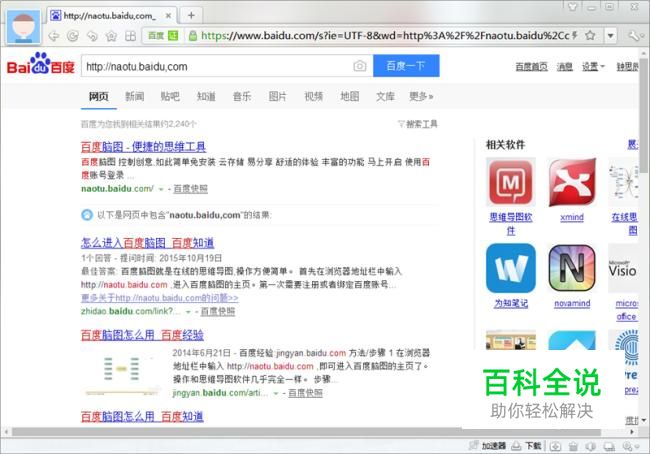Click the undo-close restore arrow icon

pos(92,36)
